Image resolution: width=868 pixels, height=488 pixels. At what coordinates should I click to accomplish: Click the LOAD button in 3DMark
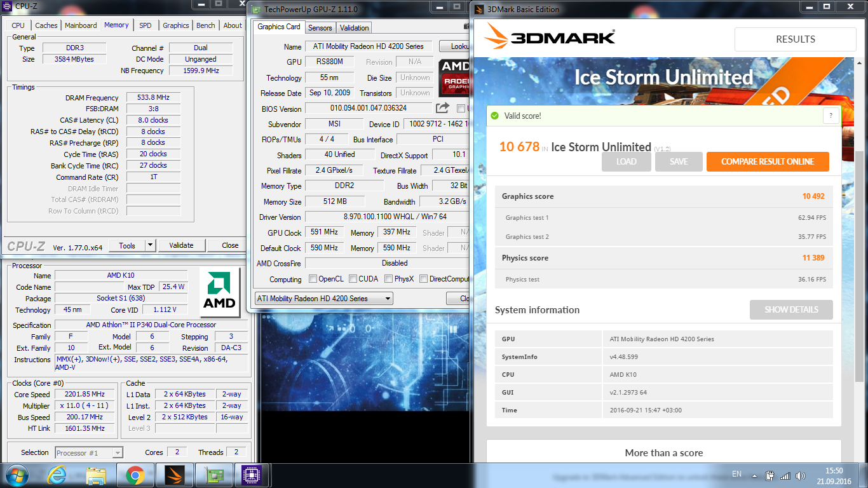(x=627, y=161)
